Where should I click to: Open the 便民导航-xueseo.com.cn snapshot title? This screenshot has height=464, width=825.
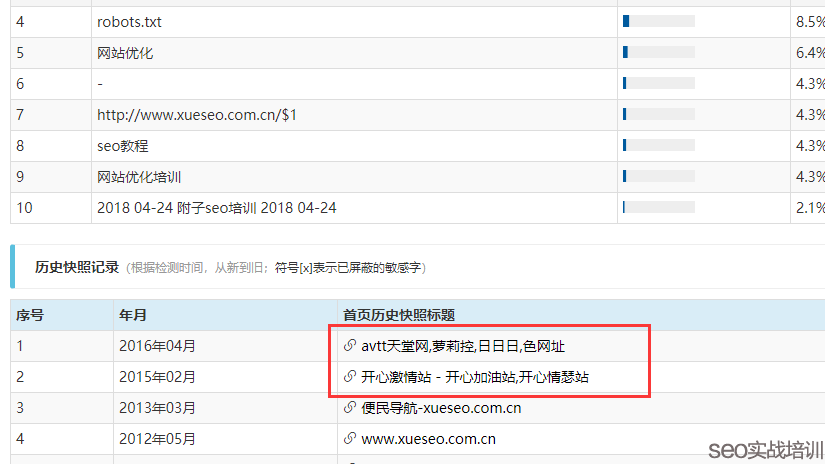(x=441, y=408)
